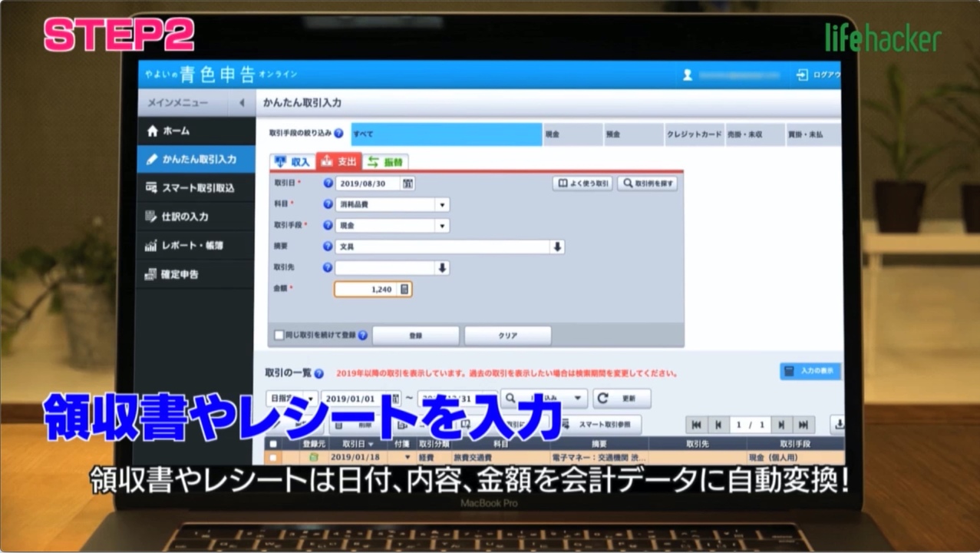This screenshot has height=553, width=980.
Task: Go to next page of transactions
Action: tap(781, 425)
